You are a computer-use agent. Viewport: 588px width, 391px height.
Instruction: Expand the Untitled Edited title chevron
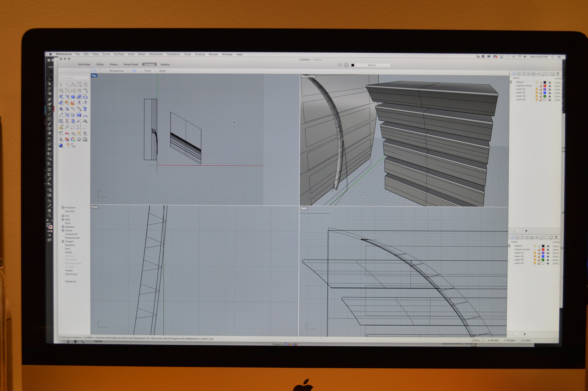pyautogui.click(x=323, y=60)
